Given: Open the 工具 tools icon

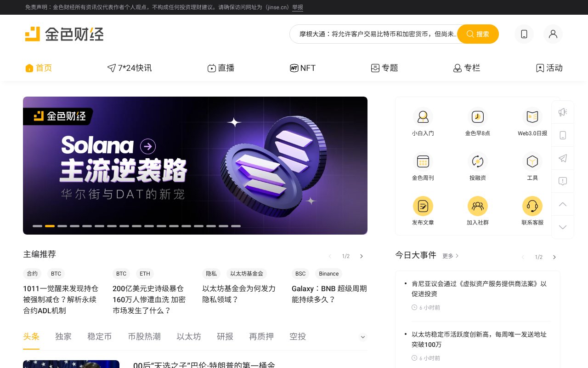Looking at the screenshot, I should pos(532,161).
